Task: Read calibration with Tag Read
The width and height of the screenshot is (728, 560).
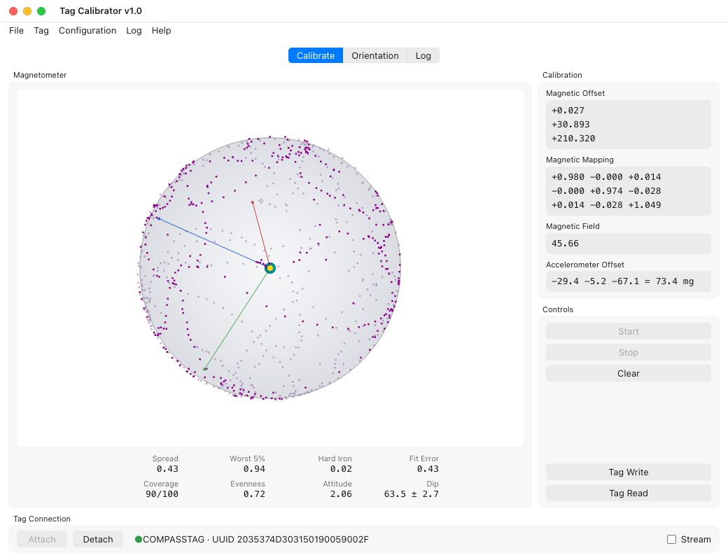Action: [628, 493]
